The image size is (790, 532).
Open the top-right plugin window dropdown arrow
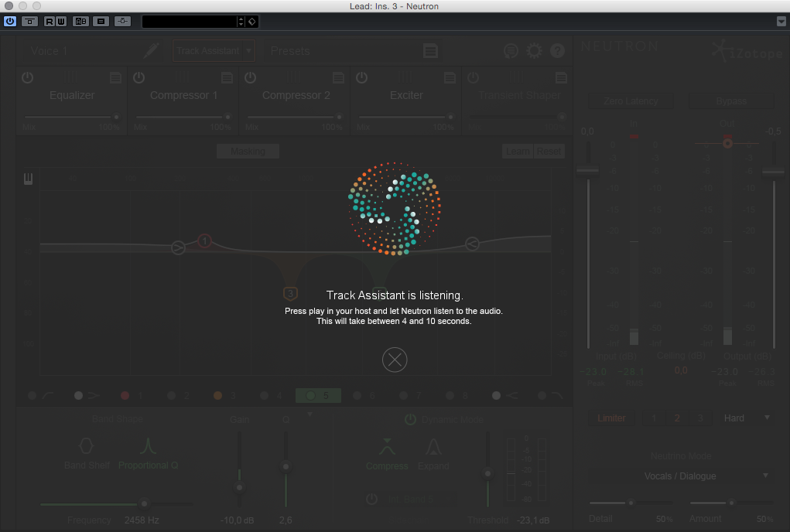[x=781, y=21]
